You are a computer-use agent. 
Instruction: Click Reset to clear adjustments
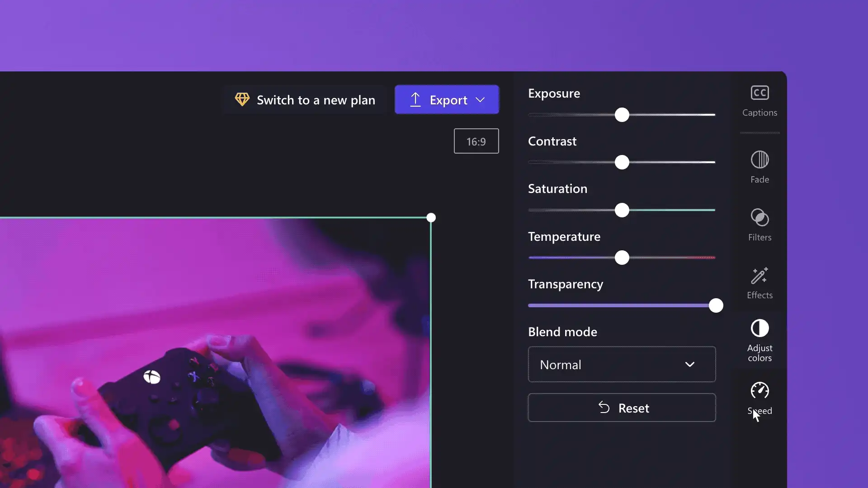click(623, 408)
